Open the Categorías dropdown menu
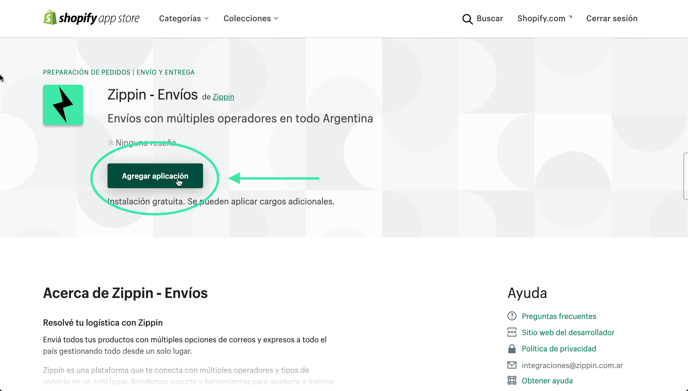The width and height of the screenshot is (688, 391). tap(183, 18)
